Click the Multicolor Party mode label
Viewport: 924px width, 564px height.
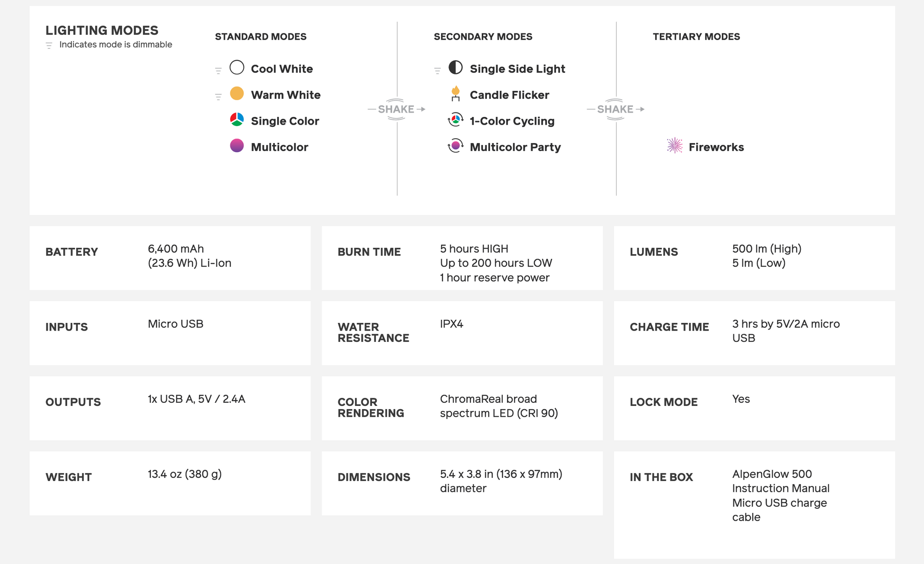(x=515, y=147)
